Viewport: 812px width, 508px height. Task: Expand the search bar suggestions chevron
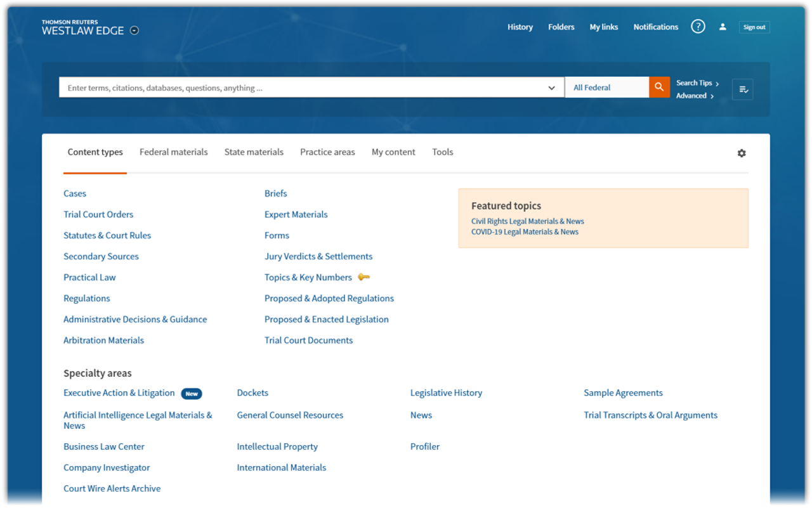point(551,88)
